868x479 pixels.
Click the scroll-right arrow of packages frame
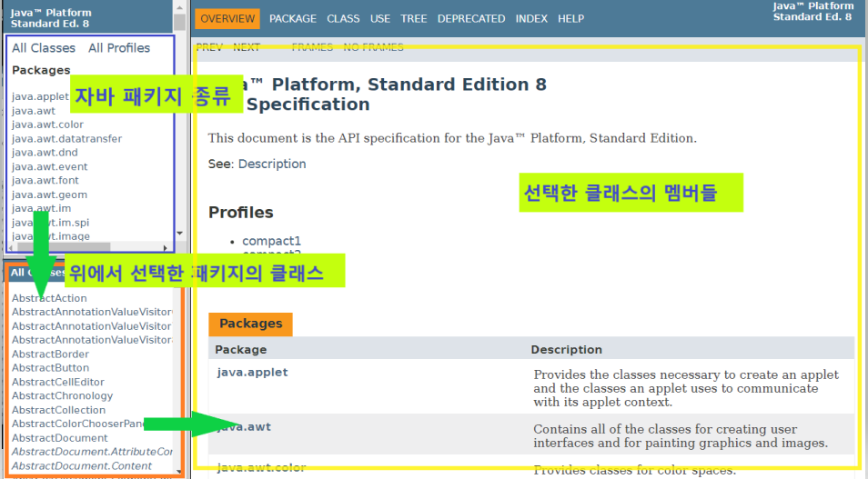(165, 248)
